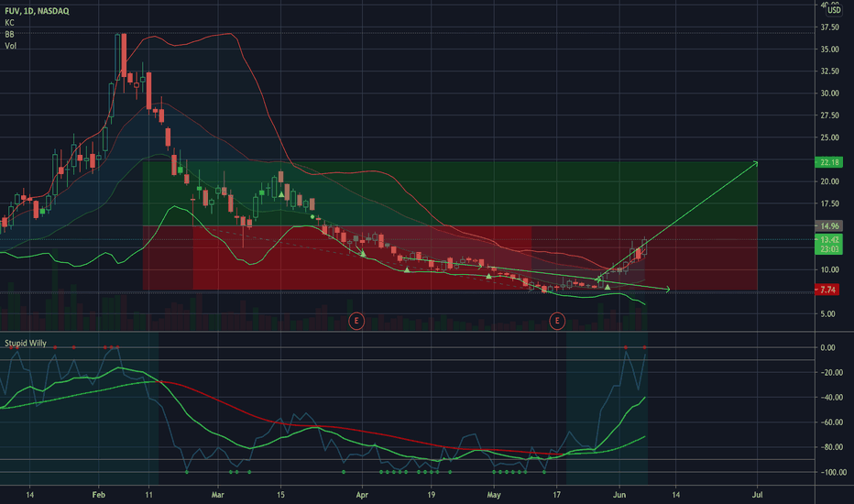Click the gray 14.96 entry price label
Image resolution: width=854 pixels, height=504 pixels.
[828, 225]
